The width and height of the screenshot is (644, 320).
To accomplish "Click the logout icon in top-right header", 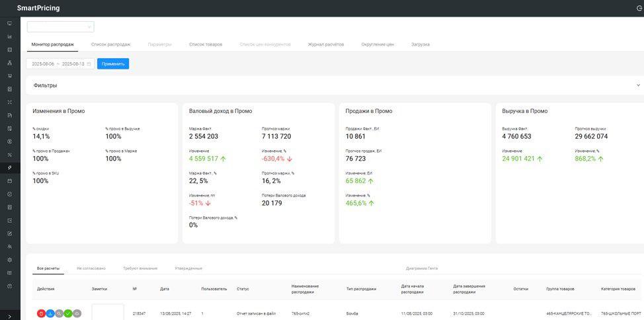I will [639, 9].
